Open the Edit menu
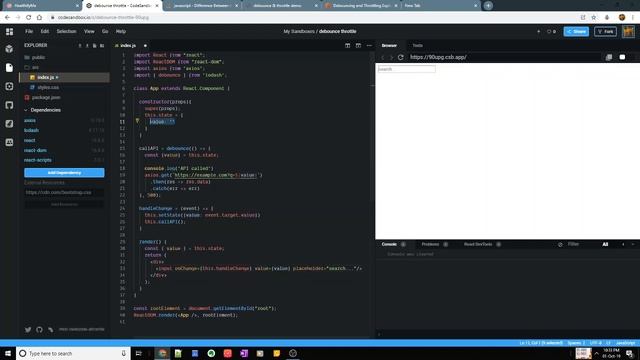 [44, 31]
